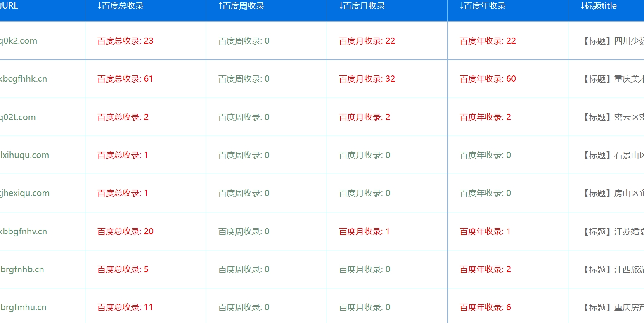Click the 百度总收录: 2 cell
Image resolution: width=644 pixels, height=323 pixels.
(123, 117)
